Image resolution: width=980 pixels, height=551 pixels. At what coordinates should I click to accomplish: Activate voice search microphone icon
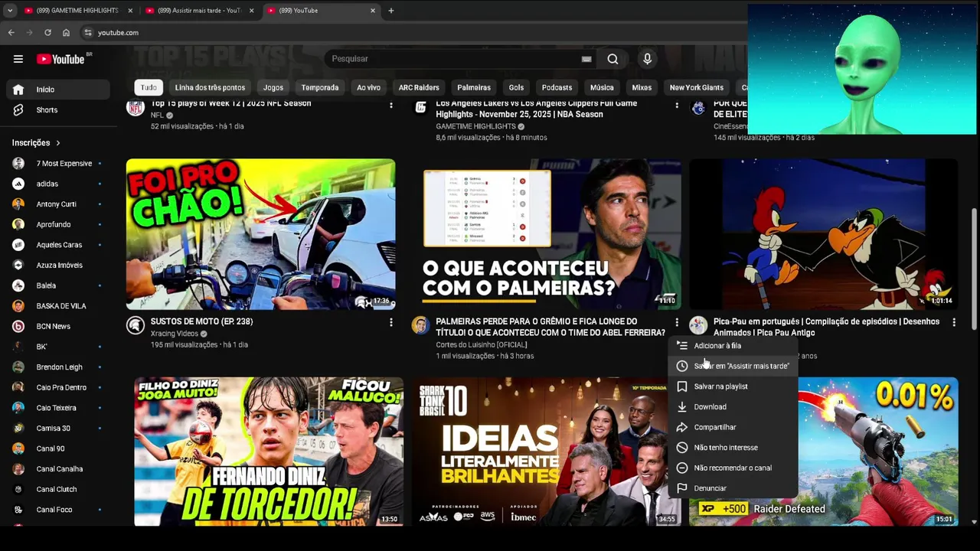coord(647,59)
